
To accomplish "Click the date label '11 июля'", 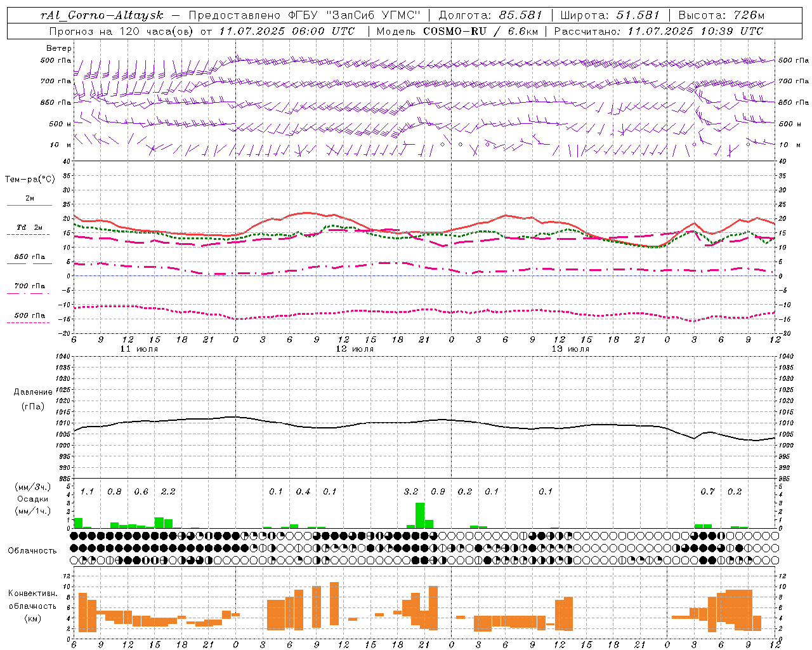I will pos(139,349).
